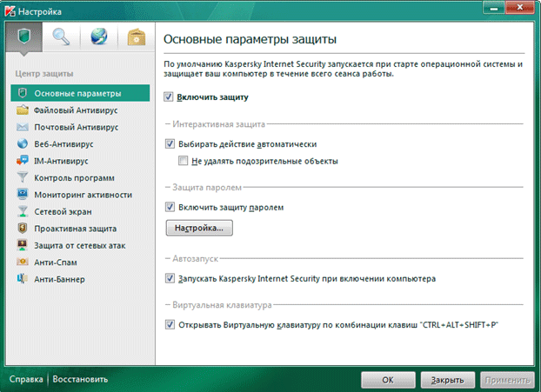Image resolution: width=541 pixels, height=392 pixels.
Task: Select Проактивная защита label
Action: point(75,229)
